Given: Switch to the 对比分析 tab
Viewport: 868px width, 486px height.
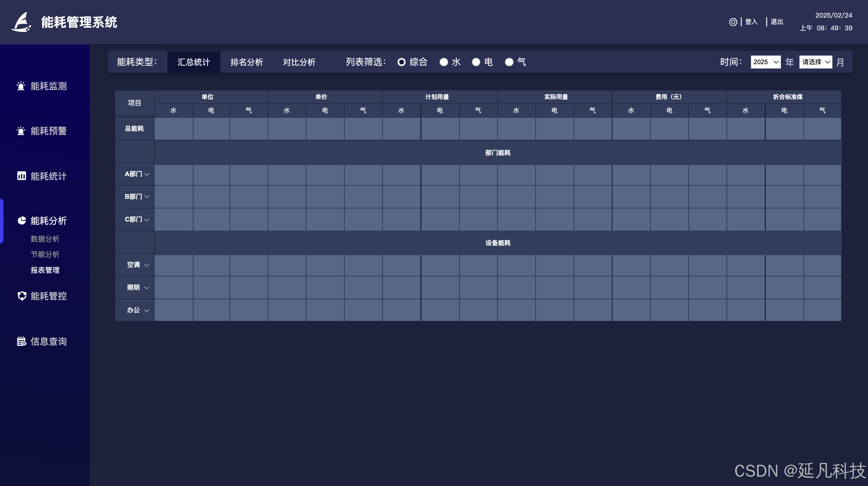Looking at the screenshot, I should (299, 62).
